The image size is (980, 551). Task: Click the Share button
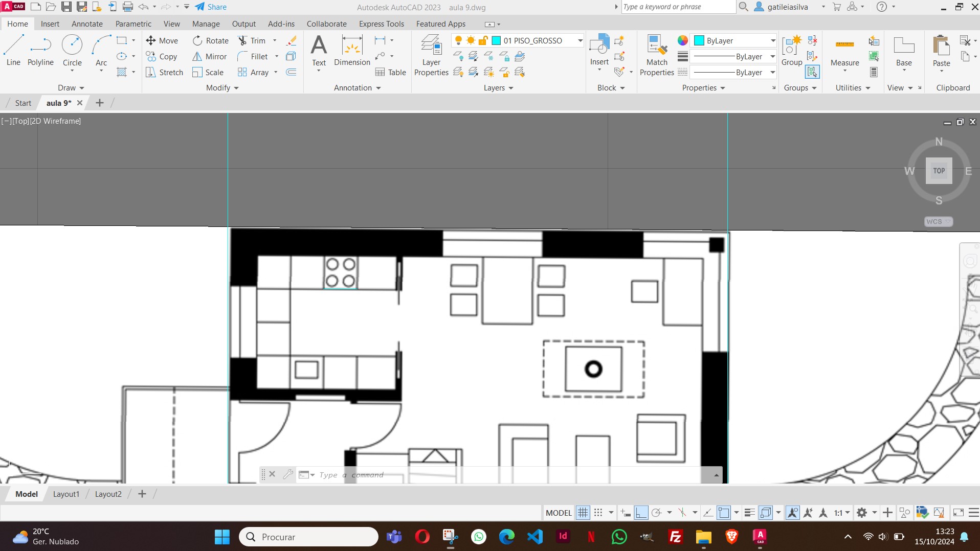point(211,7)
